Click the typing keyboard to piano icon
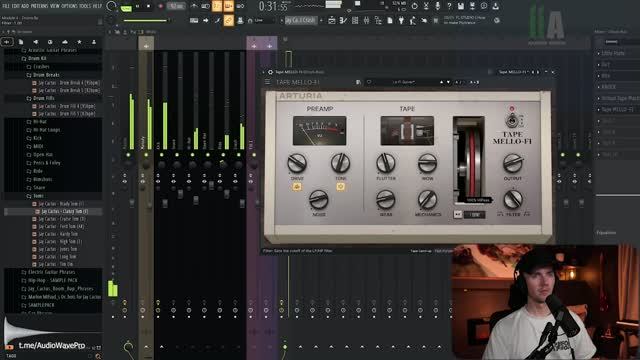Viewport: 640px width, 360px height. point(194,20)
